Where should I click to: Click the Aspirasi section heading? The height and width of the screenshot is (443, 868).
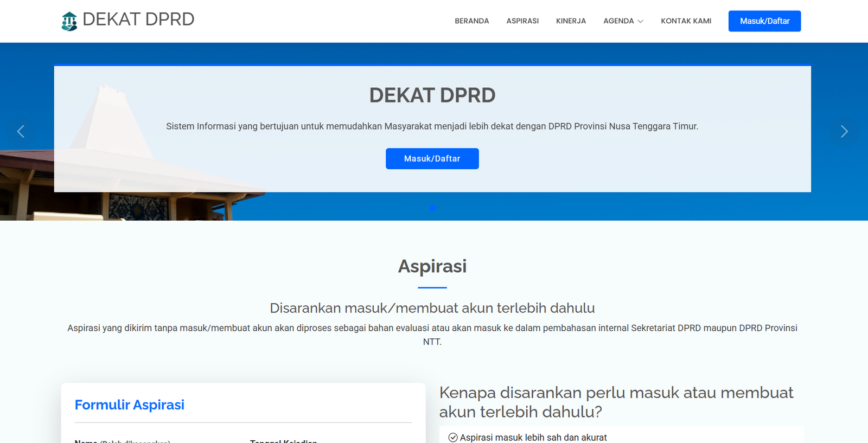pyautogui.click(x=432, y=266)
